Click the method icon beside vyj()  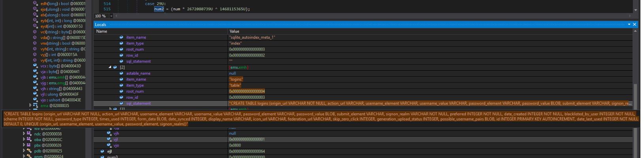[35, 55]
